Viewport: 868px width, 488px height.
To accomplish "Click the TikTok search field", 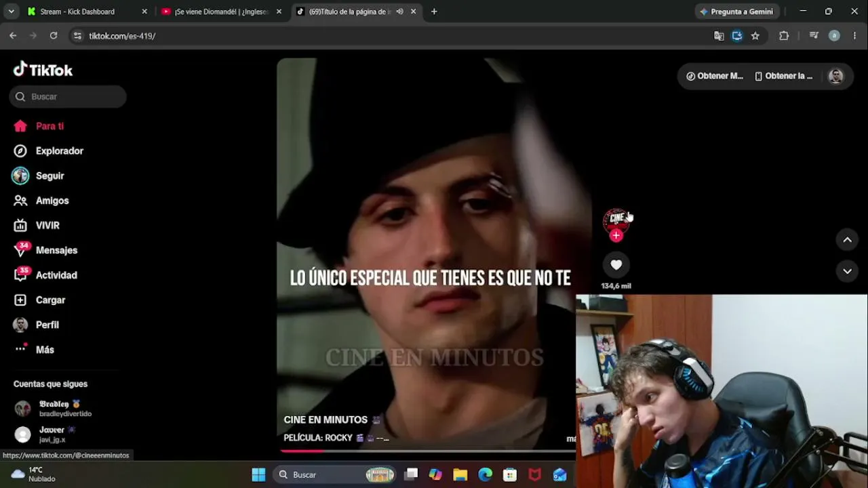I will coord(68,97).
